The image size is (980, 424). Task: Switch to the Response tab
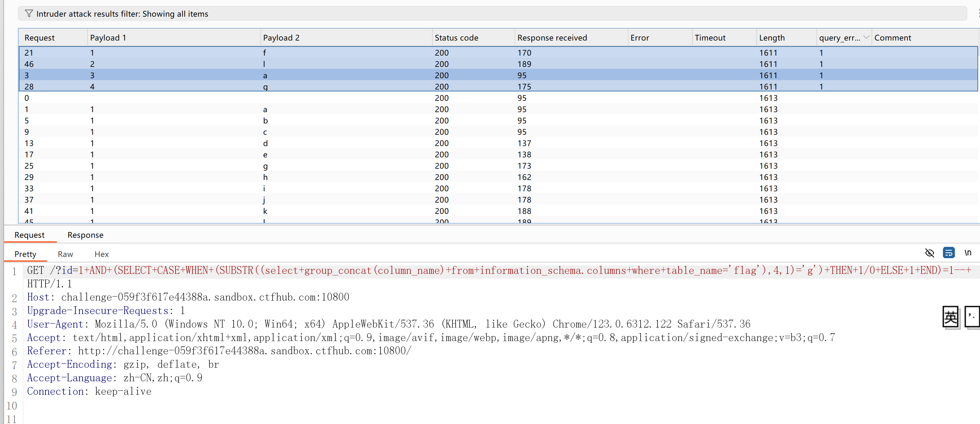click(x=86, y=235)
